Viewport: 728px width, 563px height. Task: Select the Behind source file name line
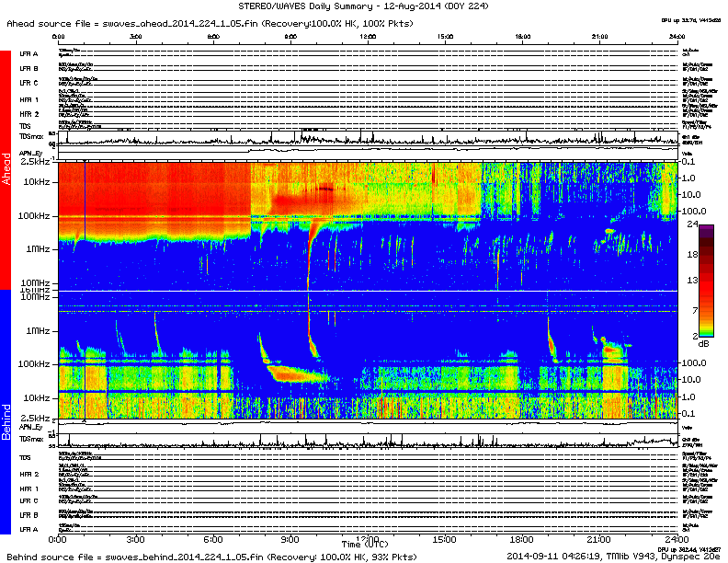point(211,557)
